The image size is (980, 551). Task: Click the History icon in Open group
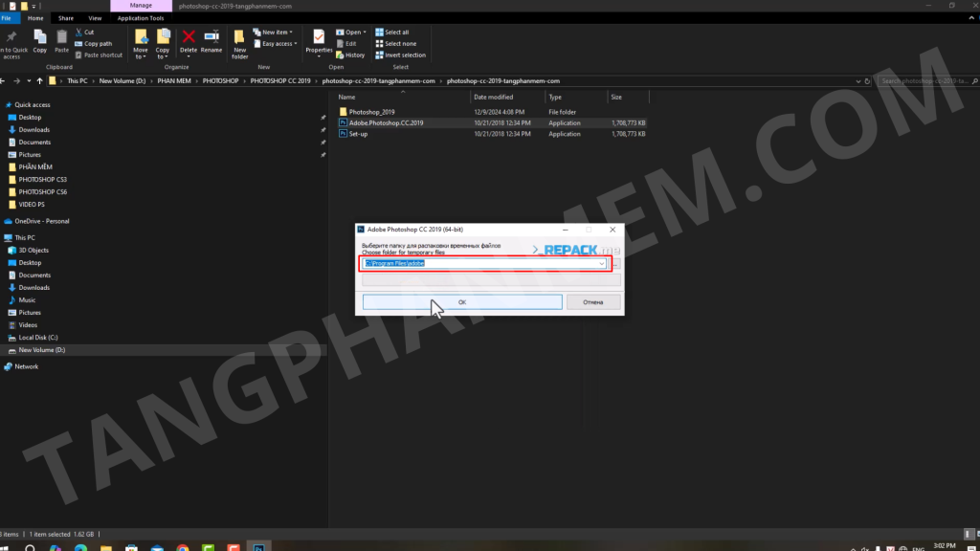pos(349,55)
